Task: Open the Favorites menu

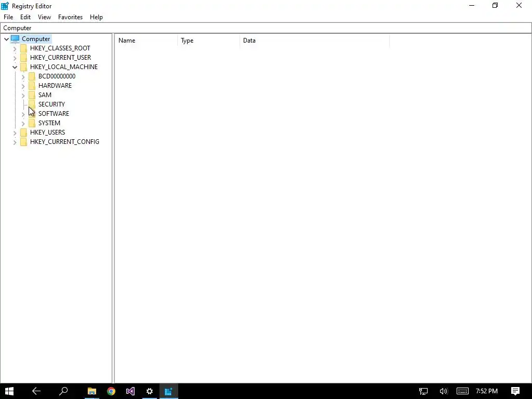Action: pyautogui.click(x=70, y=17)
